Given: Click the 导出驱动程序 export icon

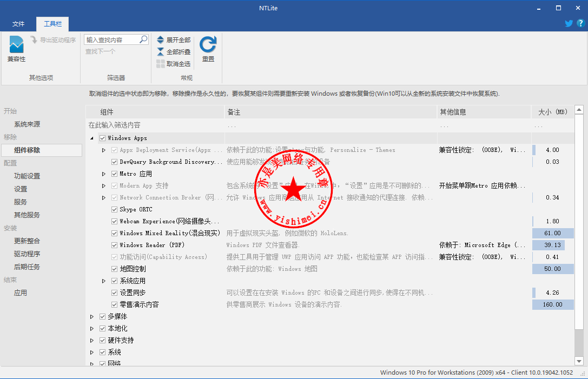Looking at the screenshot, I should pyautogui.click(x=34, y=39).
